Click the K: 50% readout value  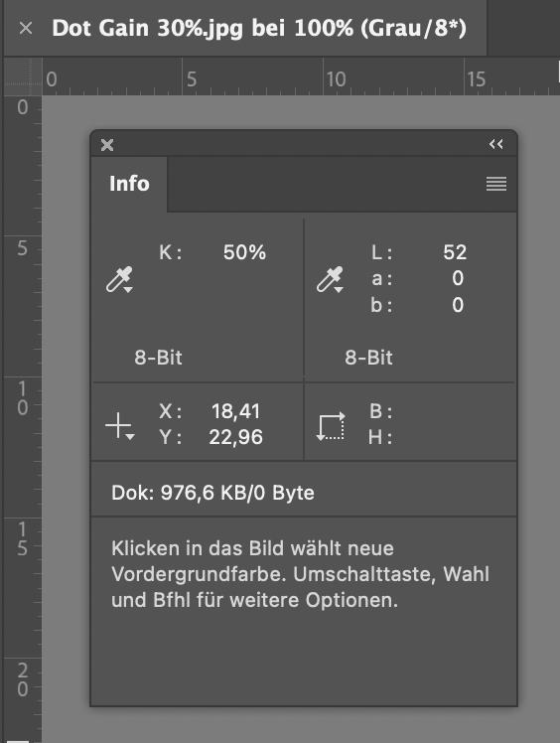(244, 252)
